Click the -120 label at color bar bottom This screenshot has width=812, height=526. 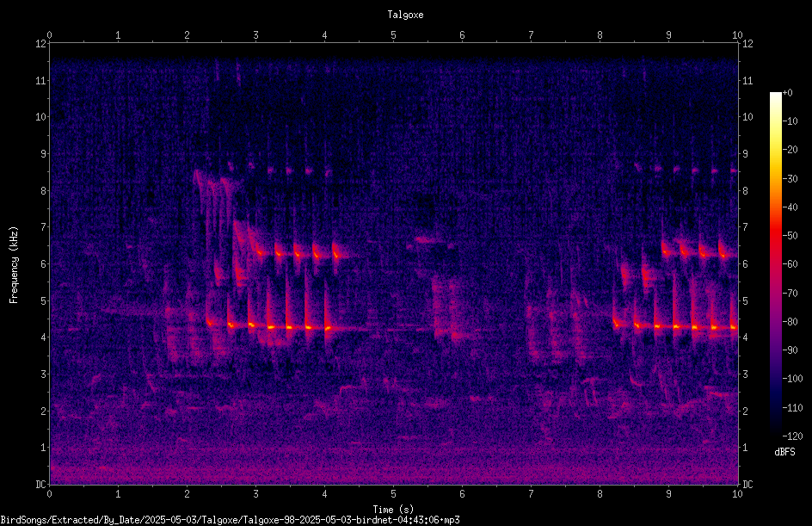pyautogui.click(x=792, y=436)
